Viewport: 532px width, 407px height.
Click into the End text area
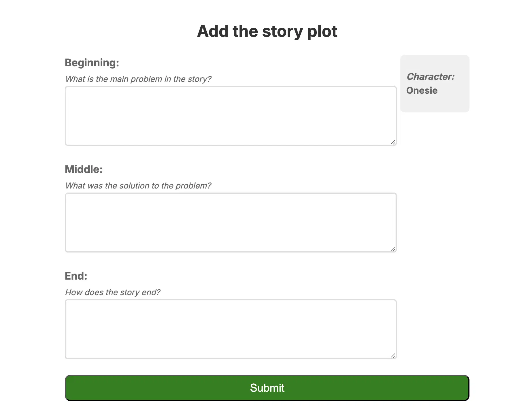(231, 329)
